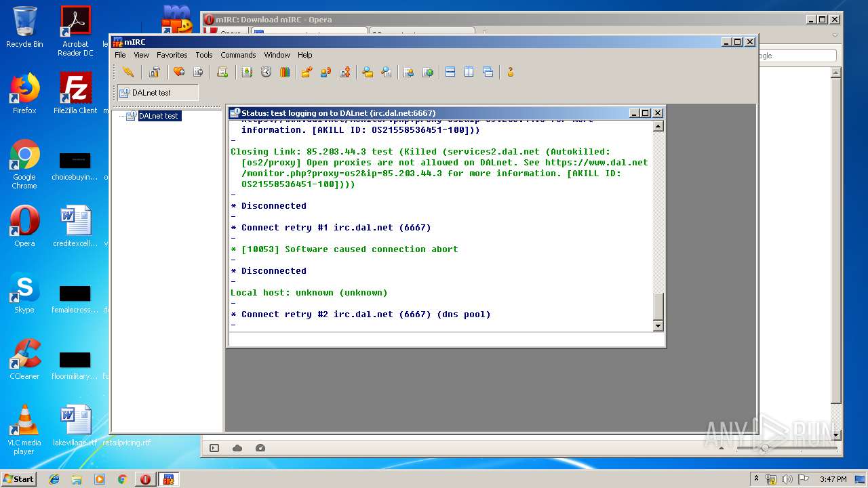Click Opera Turbo speedometer icon
This screenshot has width=868, height=488.
pyautogui.click(x=260, y=448)
